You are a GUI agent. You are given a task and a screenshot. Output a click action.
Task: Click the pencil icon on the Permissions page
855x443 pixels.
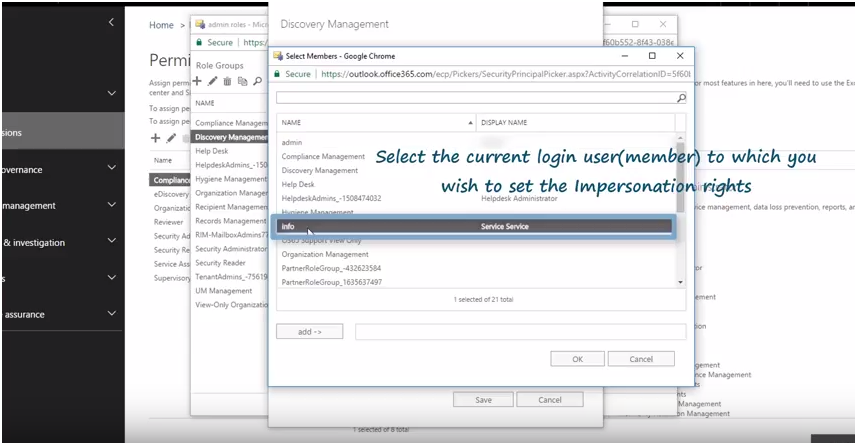tap(171, 138)
